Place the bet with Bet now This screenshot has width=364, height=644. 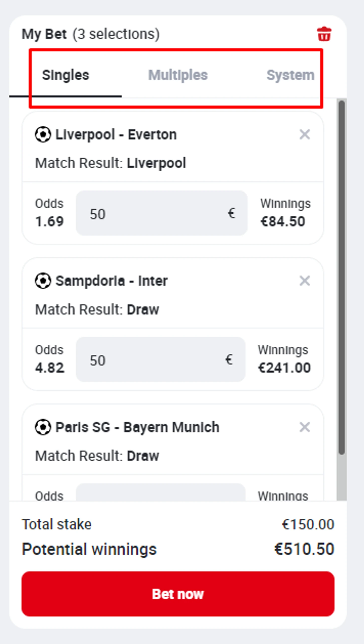tap(178, 594)
